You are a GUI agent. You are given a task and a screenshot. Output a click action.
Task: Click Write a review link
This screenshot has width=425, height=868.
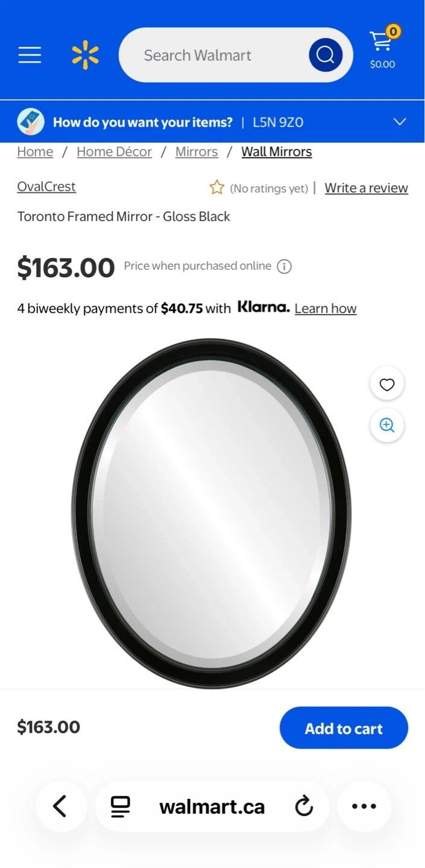[x=367, y=188]
